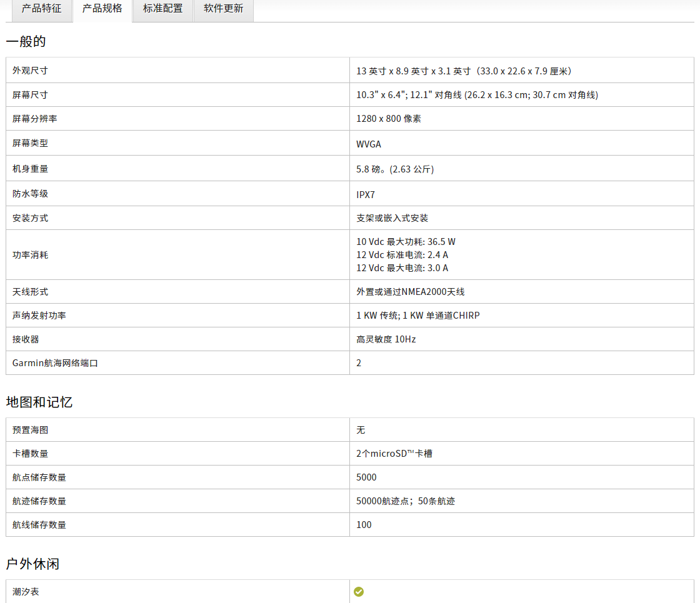Click the 地图和记忆 section heading
The image size is (700, 603).
click(x=39, y=402)
